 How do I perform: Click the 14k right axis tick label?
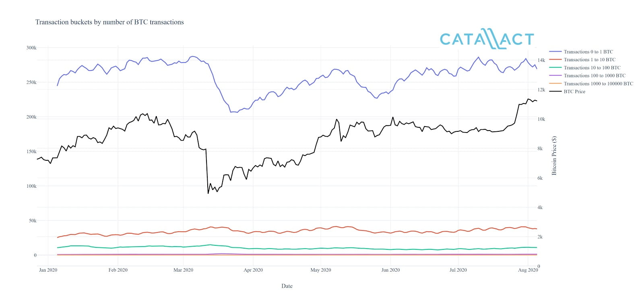tap(541, 60)
